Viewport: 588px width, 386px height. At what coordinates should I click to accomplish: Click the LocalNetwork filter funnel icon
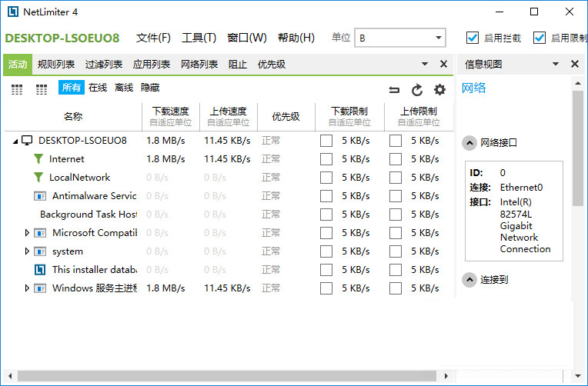(x=38, y=178)
